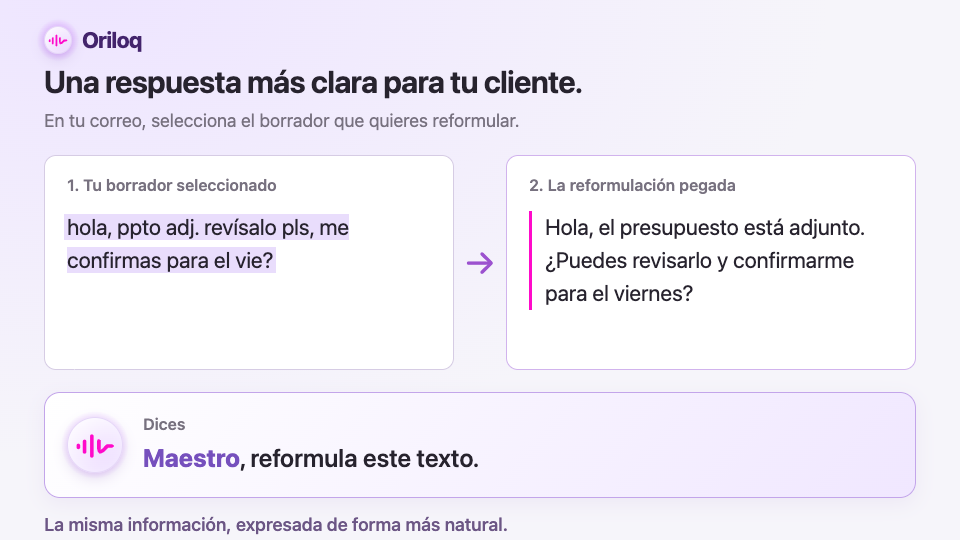960x540 pixels.
Task: Click highlighted draft text 'hola, ppto adj. revísalo pls'
Action: 190,228
